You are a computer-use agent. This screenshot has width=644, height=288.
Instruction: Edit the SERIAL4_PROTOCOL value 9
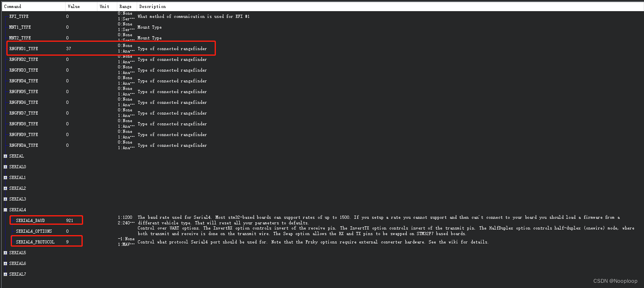pos(67,242)
